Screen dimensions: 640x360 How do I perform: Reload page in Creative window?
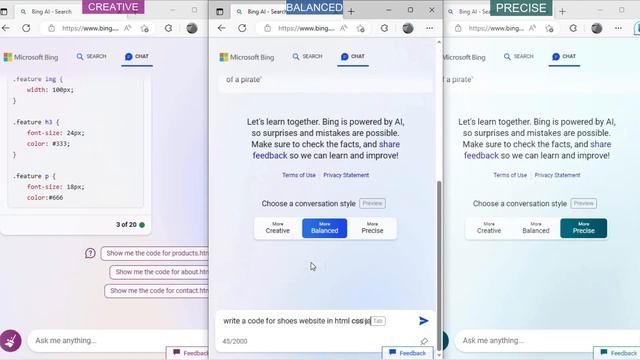point(26,28)
